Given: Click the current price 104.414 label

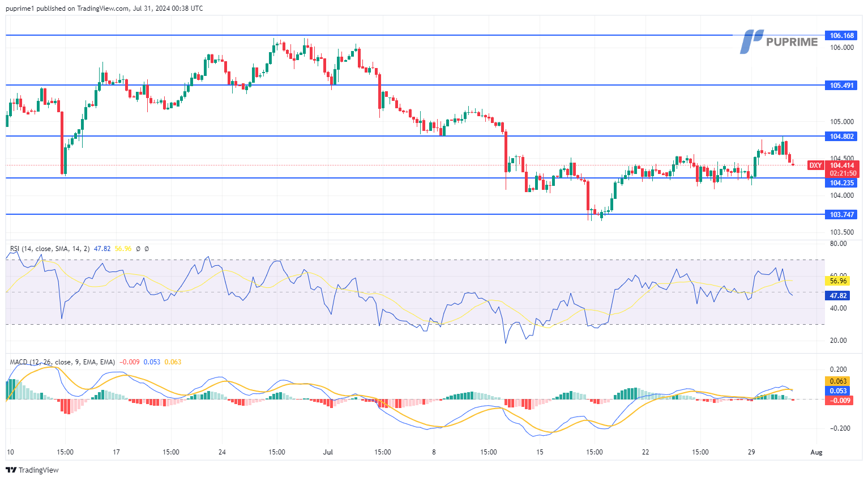Looking at the screenshot, I should click(842, 165).
